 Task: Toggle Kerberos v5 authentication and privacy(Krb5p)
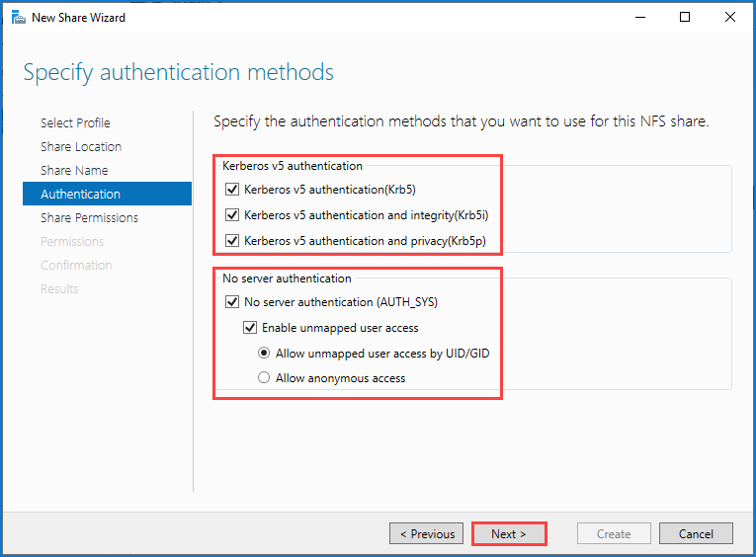coord(232,240)
